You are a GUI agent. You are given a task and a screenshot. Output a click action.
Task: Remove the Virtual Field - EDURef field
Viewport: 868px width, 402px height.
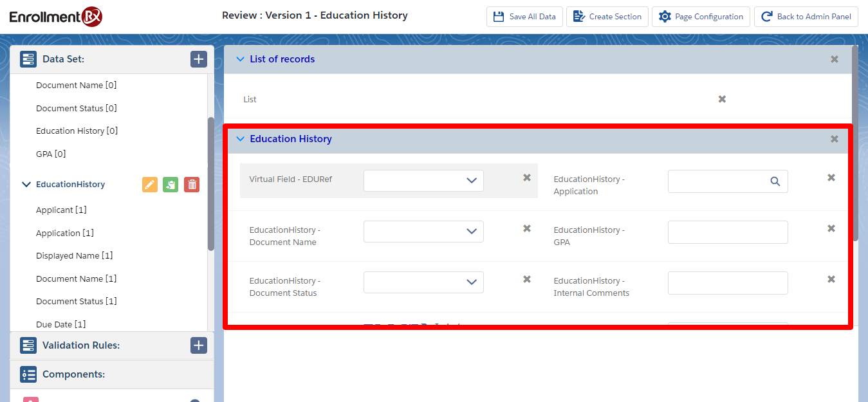tap(527, 178)
